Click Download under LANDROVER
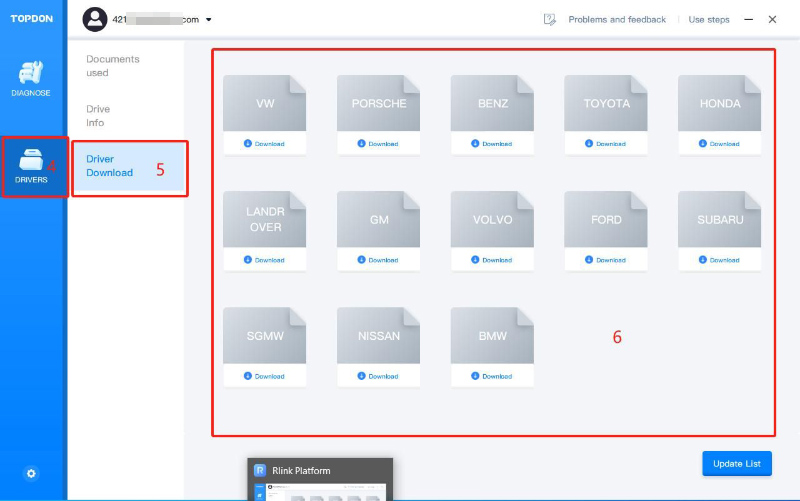800x501 pixels. coord(264,260)
